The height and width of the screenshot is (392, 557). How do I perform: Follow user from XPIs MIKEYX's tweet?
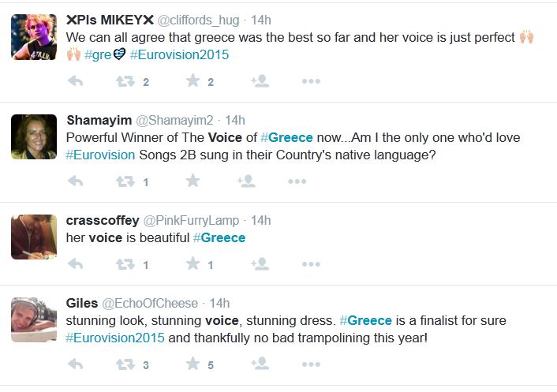[260, 81]
